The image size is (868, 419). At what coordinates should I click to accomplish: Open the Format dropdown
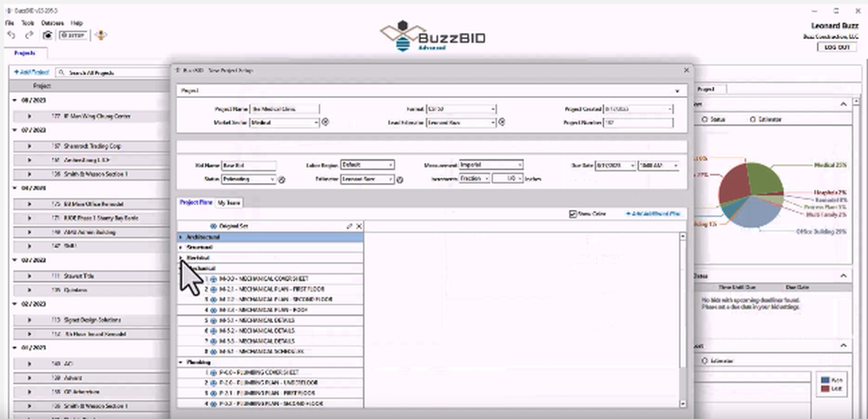point(493,109)
